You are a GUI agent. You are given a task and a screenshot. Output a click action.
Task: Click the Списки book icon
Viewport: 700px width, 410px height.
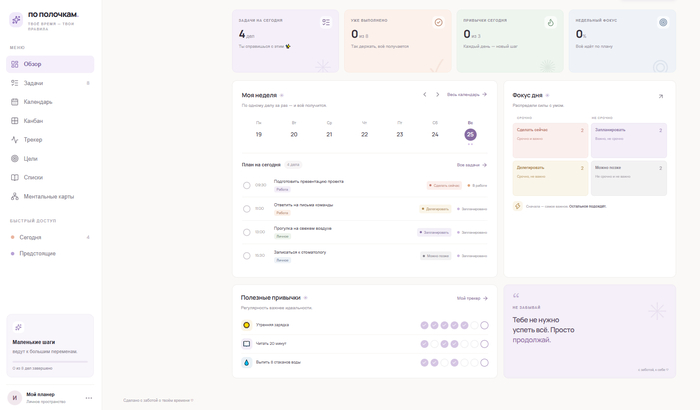click(x=15, y=177)
